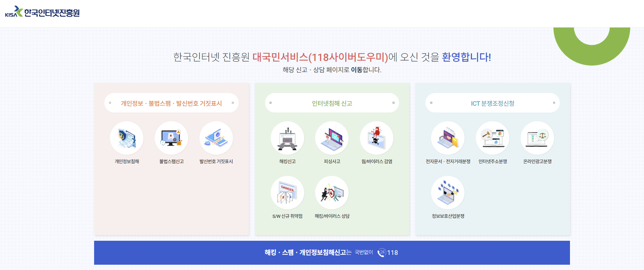Click the 대국민서비스(118사이버도우미) headline text
The height and width of the screenshot is (270, 644).
coord(320,57)
